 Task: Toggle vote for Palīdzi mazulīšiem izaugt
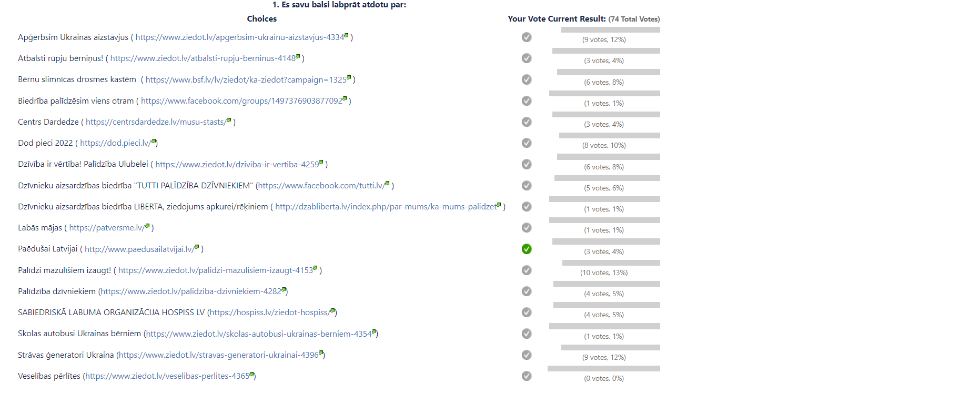[x=527, y=270]
